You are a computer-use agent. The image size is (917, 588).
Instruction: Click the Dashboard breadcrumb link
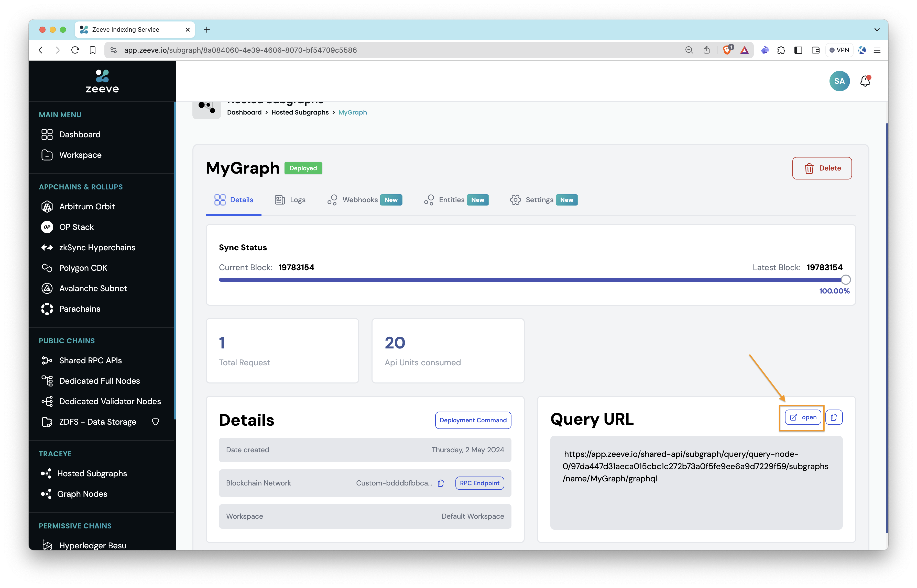pyautogui.click(x=244, y=112)
